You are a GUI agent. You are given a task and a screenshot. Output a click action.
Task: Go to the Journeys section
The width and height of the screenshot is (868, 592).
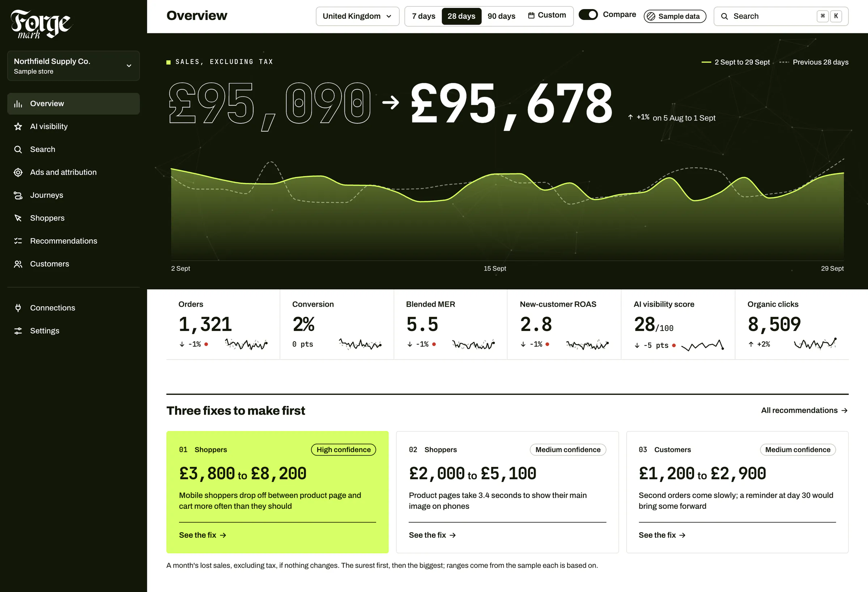(73, 195)
